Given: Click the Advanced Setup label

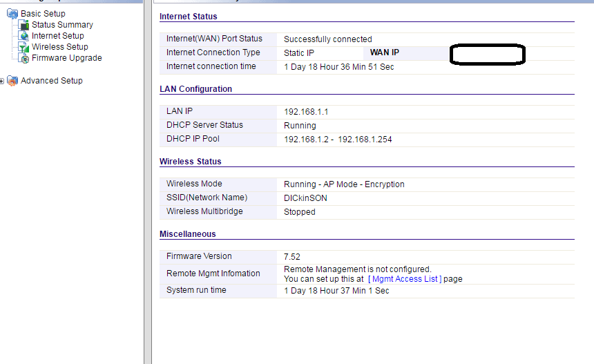Looking at the screenshot, I should pos(52,81).
